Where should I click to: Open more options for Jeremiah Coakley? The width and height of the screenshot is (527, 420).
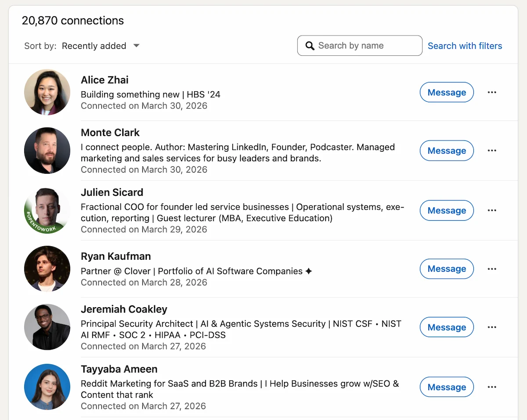pyautogui.click(x=492, y=327)
